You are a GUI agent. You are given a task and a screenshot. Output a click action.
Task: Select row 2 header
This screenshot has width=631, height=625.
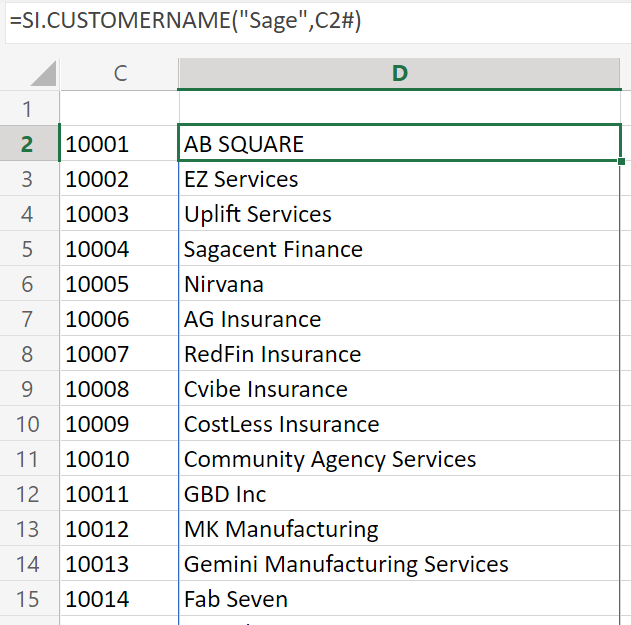coord(29,144)
